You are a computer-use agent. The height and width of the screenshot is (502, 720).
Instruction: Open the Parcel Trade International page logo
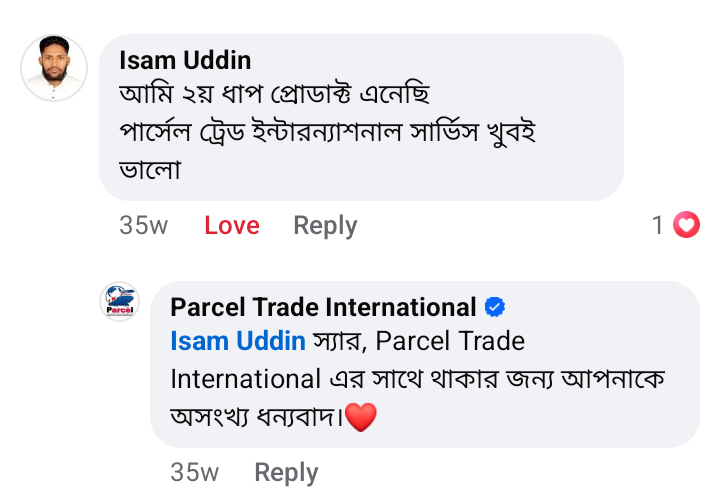pos(121,302)
